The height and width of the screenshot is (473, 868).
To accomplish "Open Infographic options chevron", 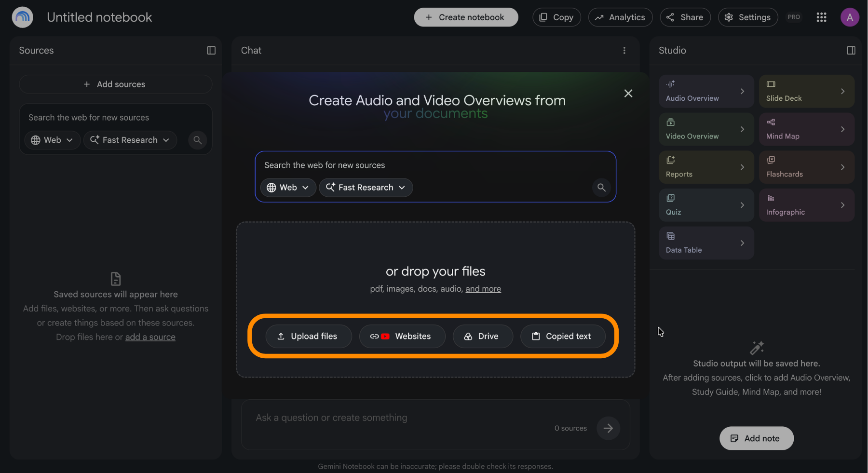I will click(x=842, y=205).
